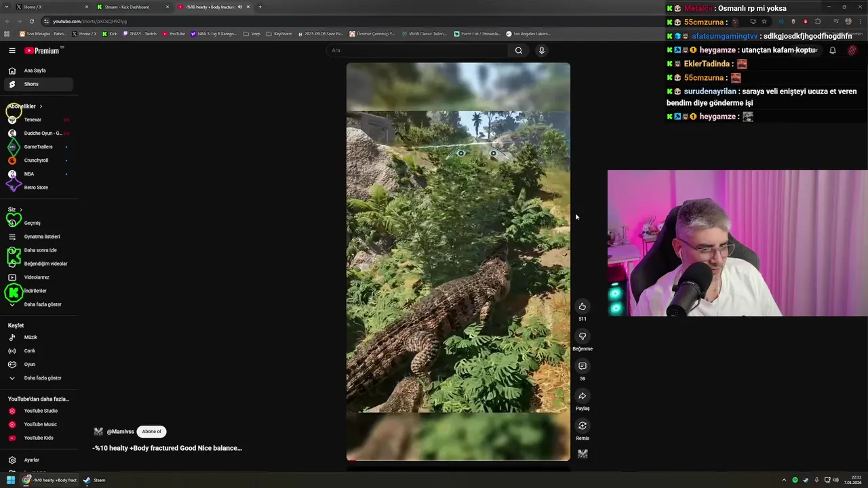Show hidden system tray icons

click(784, 480)
